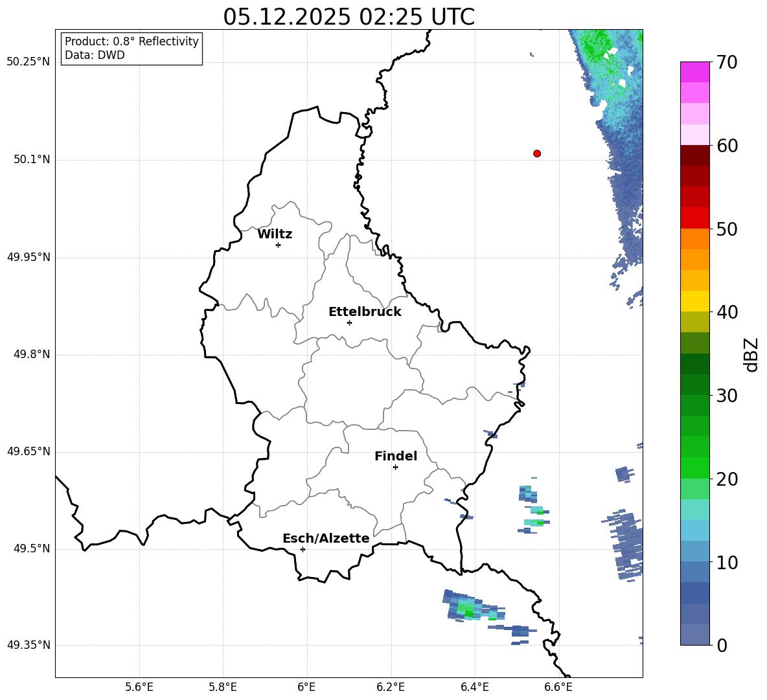Click the Wiltz station cross marker
The image size is (767, 700).
[x=279, y=245]
